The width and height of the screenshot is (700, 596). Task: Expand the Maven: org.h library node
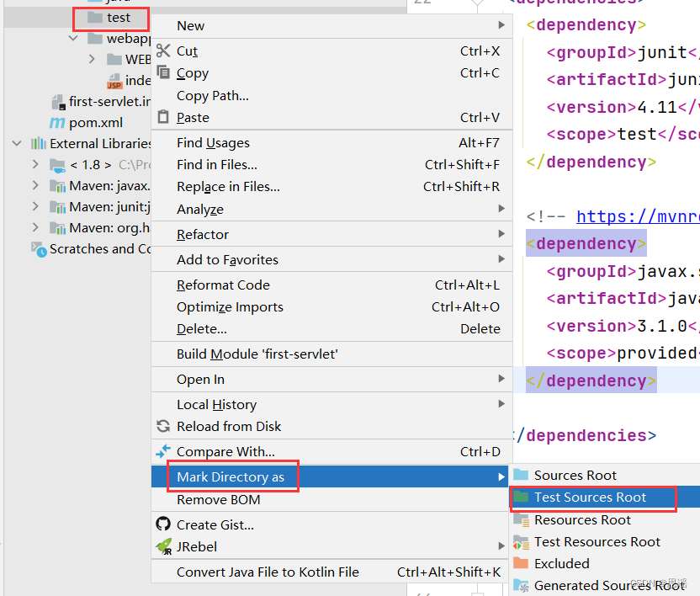(35, 227)
